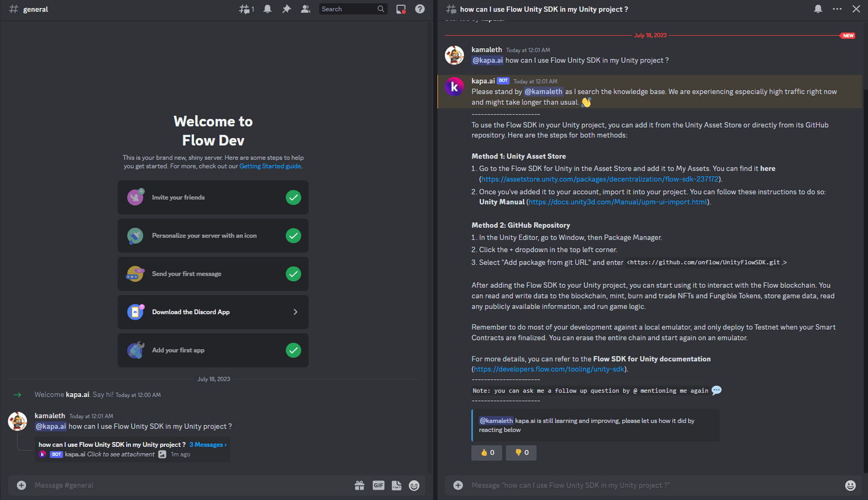
Task: Click the thread attachment image icon
Action: pos(162,454)
